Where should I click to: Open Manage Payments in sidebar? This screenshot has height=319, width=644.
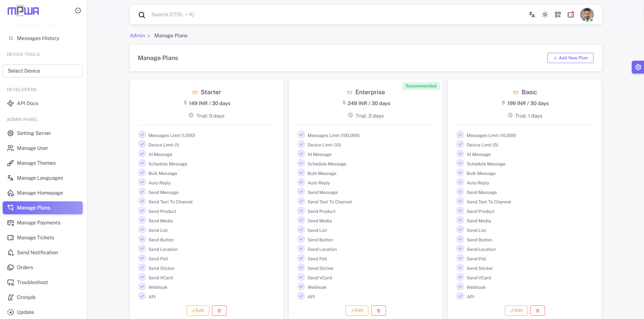(39, 223)
